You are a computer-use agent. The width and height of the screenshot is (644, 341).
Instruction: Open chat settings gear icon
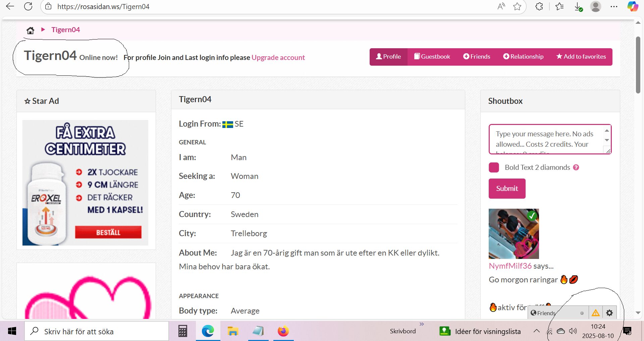pyautogui.click(x=609, y=313)
